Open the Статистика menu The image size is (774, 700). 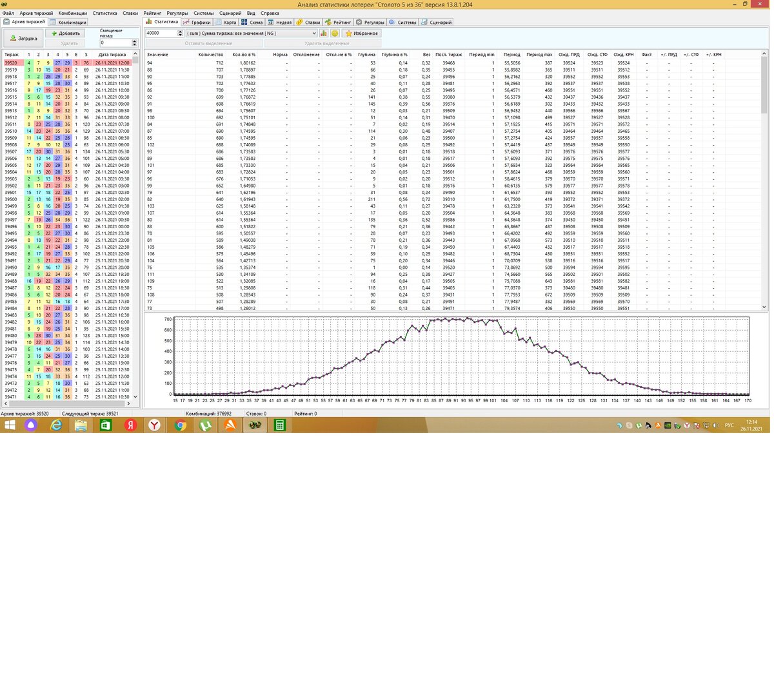click(x=105, y=13)
